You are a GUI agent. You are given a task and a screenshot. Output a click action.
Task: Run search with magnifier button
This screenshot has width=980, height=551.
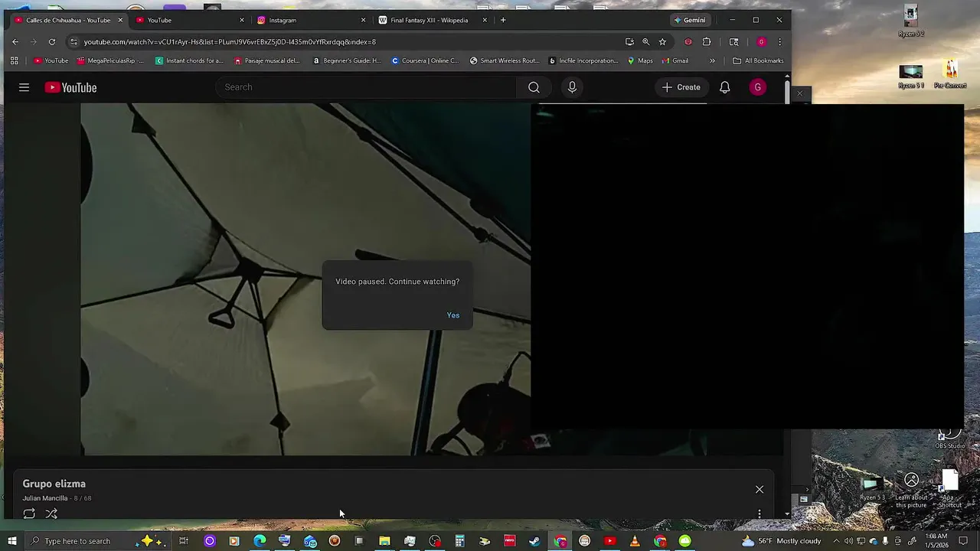pyautogui.click(x=534, y=87)
